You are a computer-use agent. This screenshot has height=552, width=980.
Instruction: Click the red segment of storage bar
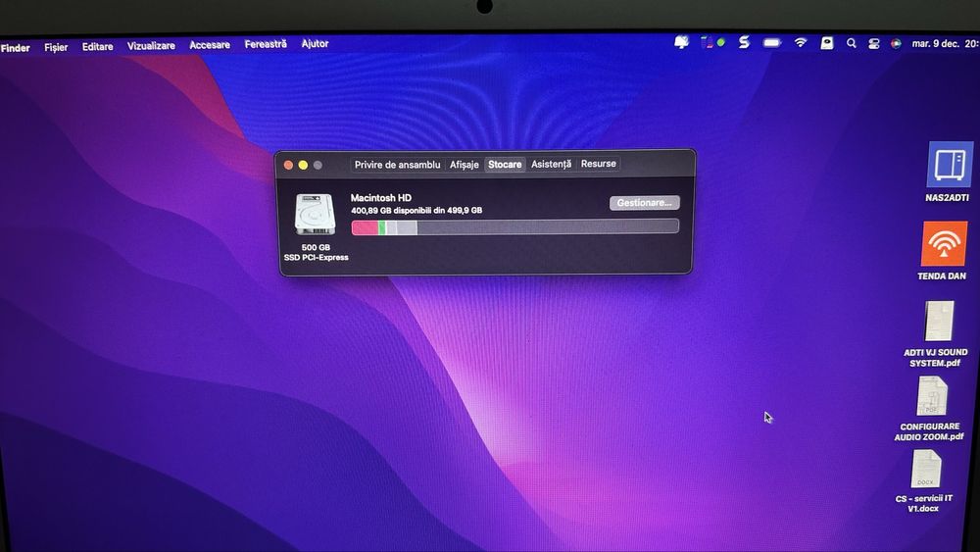[x=365, y=226]
